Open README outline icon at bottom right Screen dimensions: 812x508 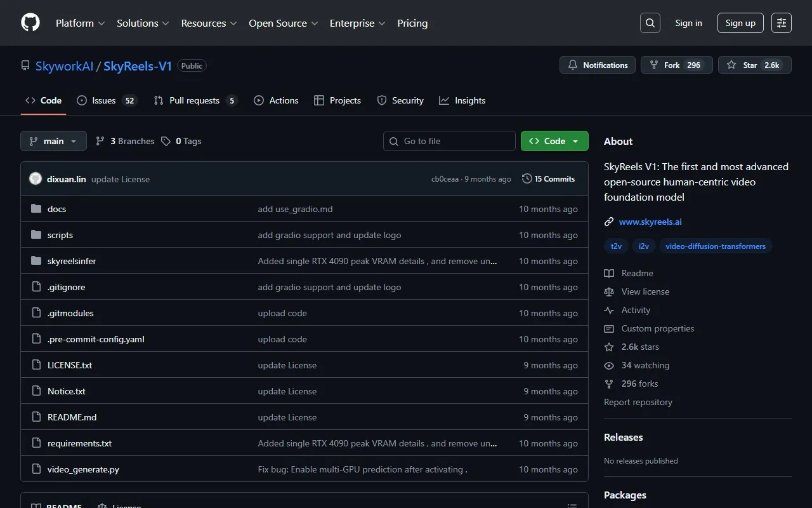click(x=572, y=505)
